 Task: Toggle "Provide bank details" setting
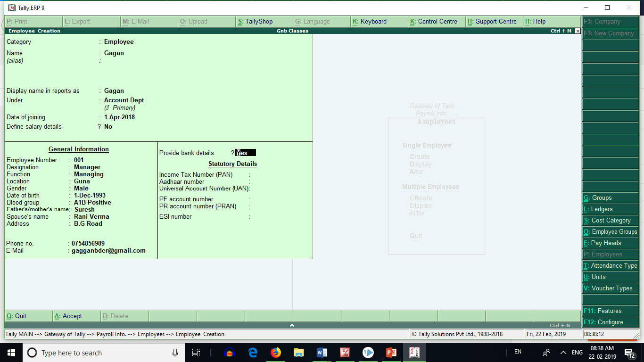tap(245, 152)
